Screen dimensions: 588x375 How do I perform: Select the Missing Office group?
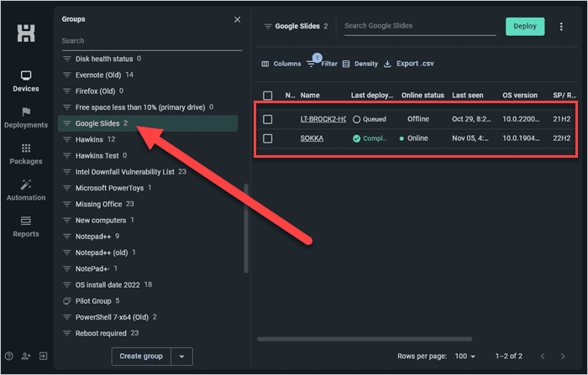148,204
